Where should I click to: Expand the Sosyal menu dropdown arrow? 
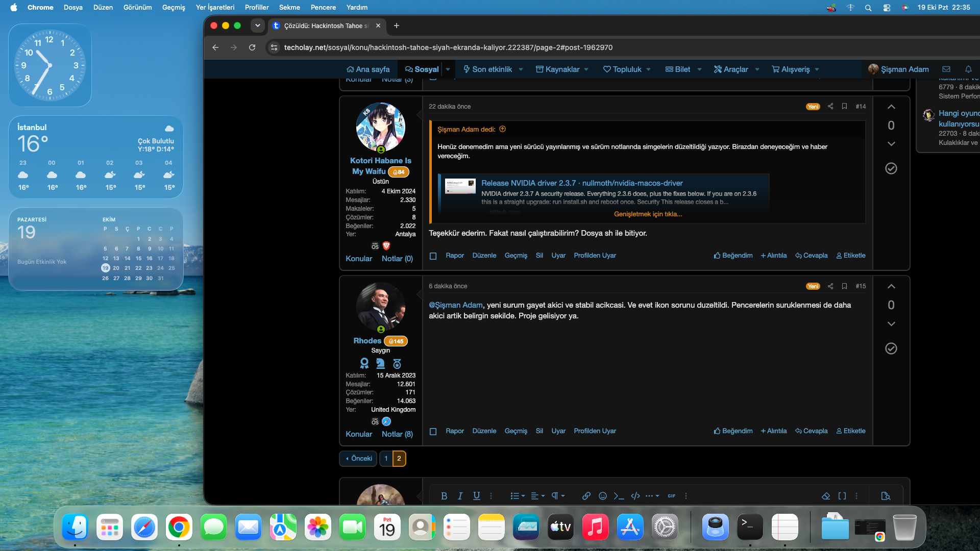coord(448,69)
